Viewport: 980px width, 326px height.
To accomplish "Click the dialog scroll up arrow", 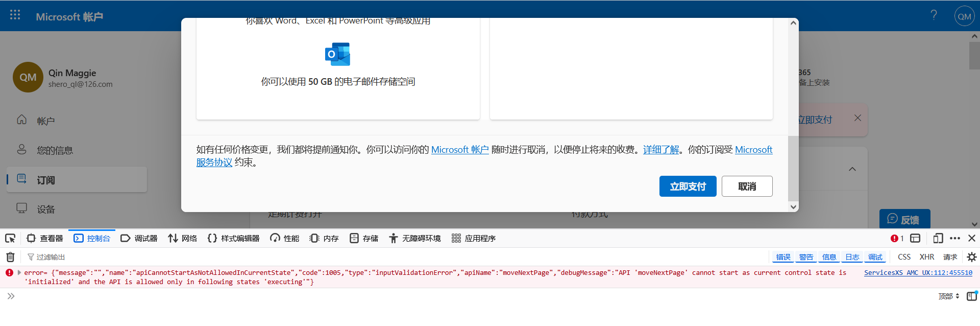I will click(793, 23).
